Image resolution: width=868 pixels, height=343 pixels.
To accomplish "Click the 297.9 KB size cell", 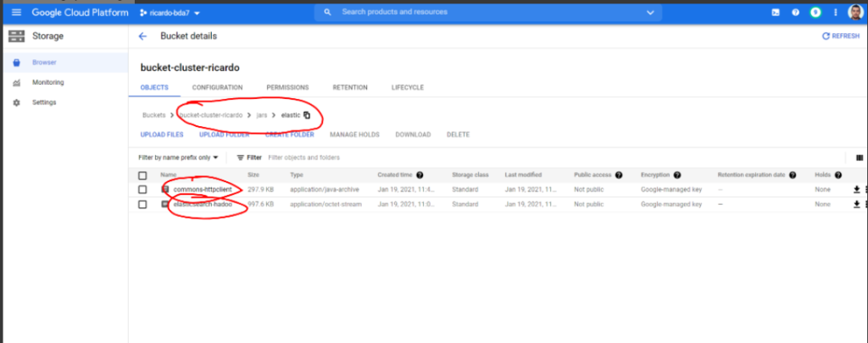I will pos(260,189).
